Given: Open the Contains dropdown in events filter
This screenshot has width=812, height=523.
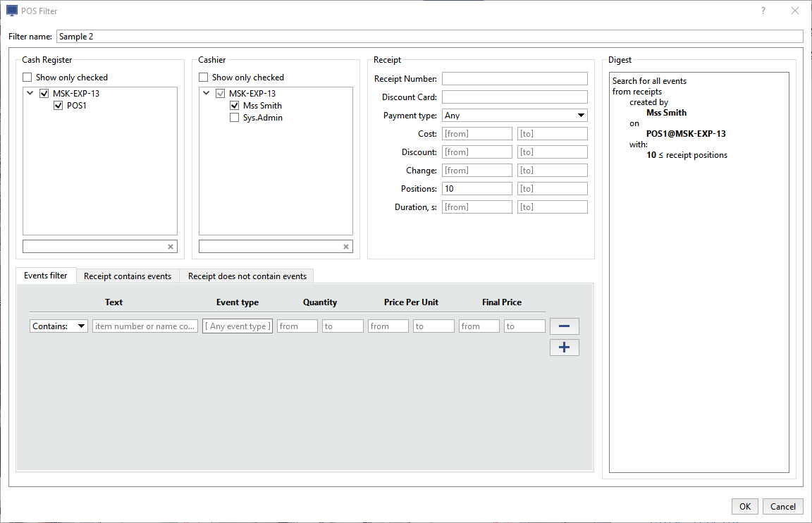Looking at the screenshot, I should pos(59,326).
